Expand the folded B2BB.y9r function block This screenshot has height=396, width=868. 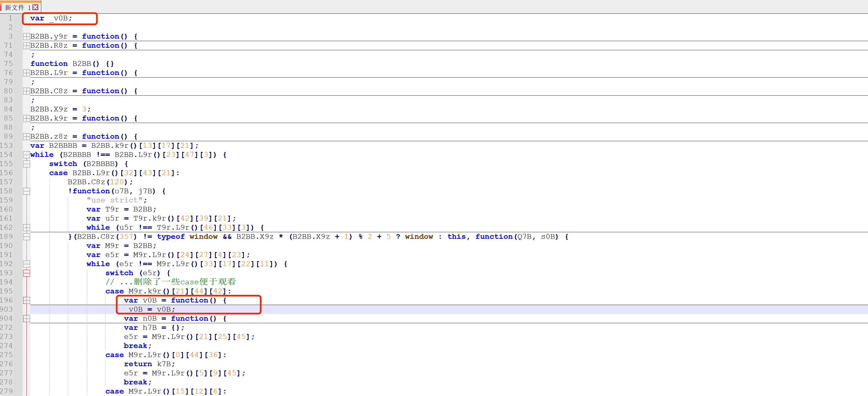[26, 36]
